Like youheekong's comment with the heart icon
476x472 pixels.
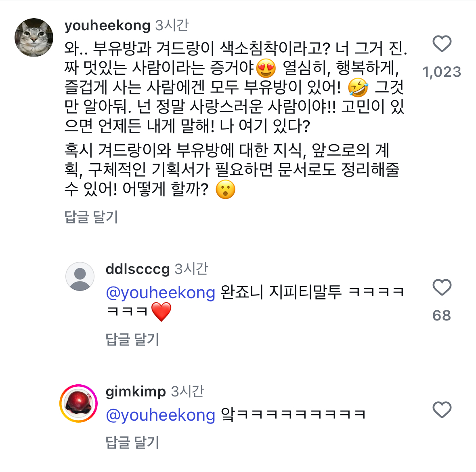[x=442, y=44]
